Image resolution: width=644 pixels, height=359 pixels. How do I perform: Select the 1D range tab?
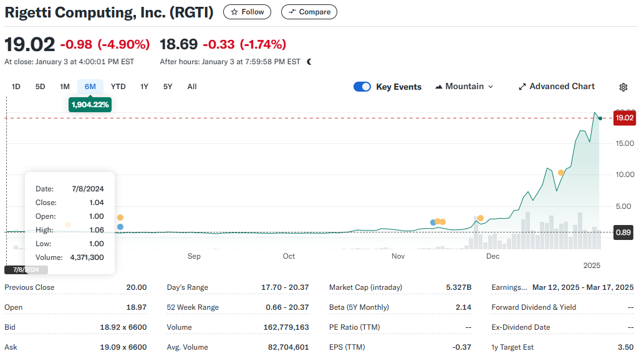click(x=16, y=87)
